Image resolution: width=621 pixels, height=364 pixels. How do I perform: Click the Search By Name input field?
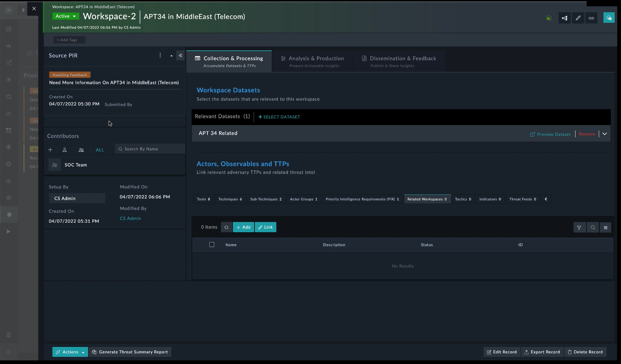[x=150, y=149]
